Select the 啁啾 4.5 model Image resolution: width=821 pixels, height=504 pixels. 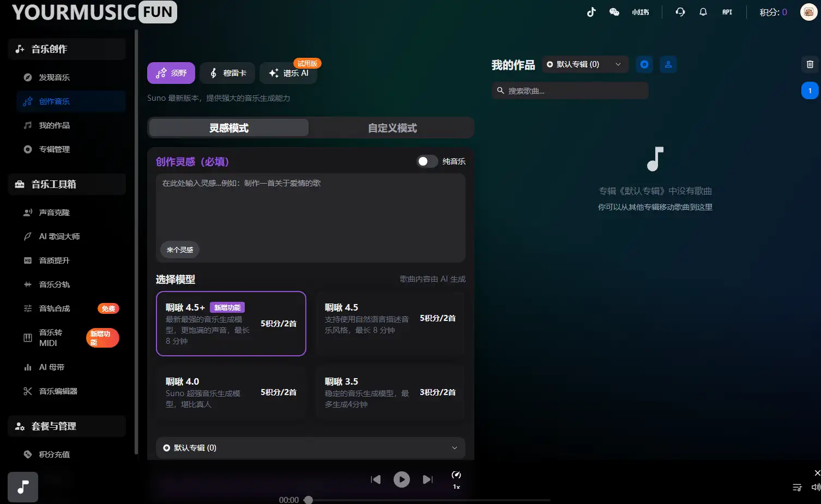(x=390, y=324)
